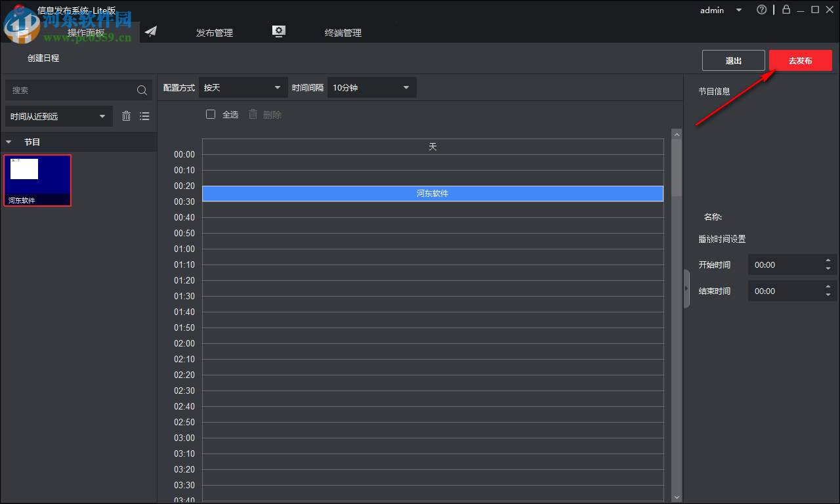Viewport: 840px width, 504px height.
Task: Click the search magnifier icon
Action: tap(142, 90)
